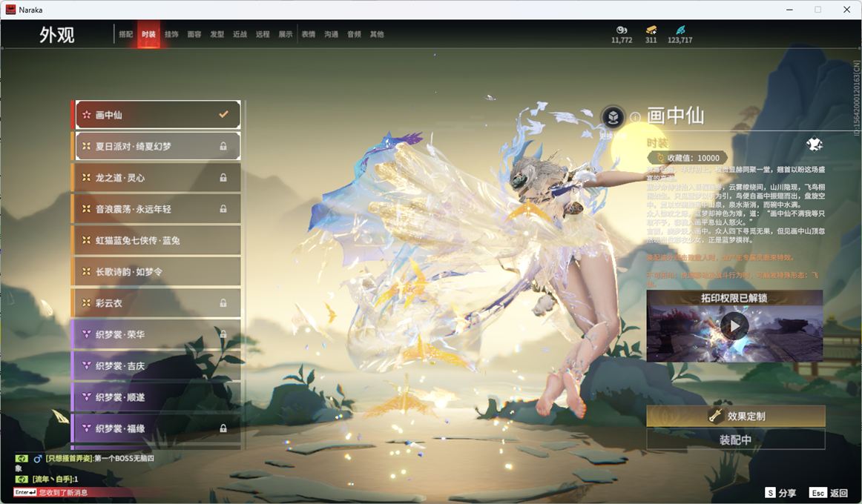Go to the 表情 emotes tab

[309, 34]
